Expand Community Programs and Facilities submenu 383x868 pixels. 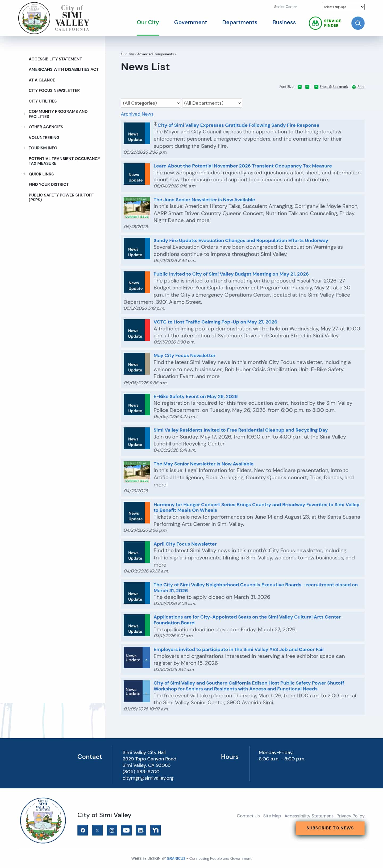[x=24, y=114]
